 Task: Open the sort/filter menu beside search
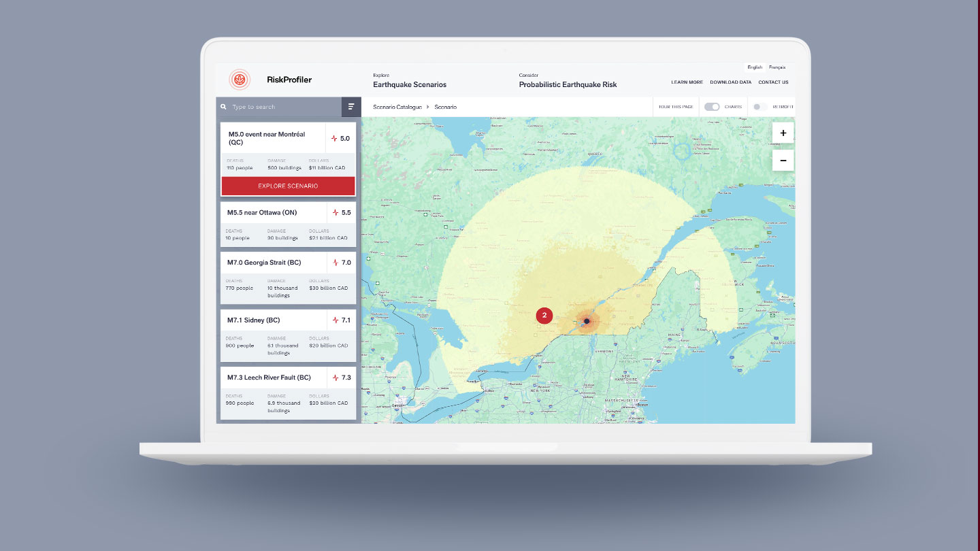coord(351,107)
